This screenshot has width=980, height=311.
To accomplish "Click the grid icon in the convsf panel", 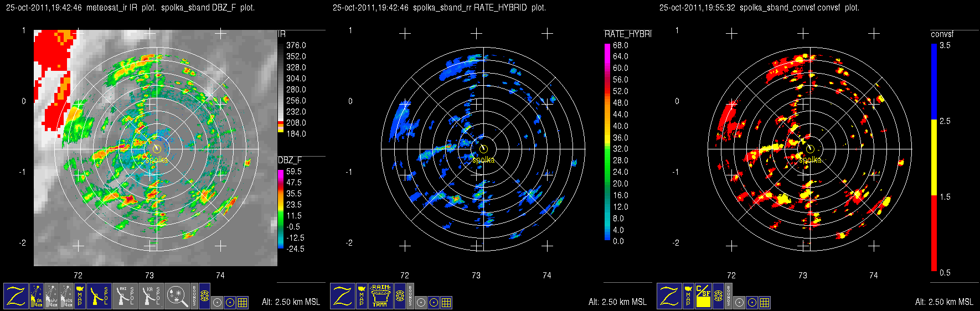I will click(765, 303).
